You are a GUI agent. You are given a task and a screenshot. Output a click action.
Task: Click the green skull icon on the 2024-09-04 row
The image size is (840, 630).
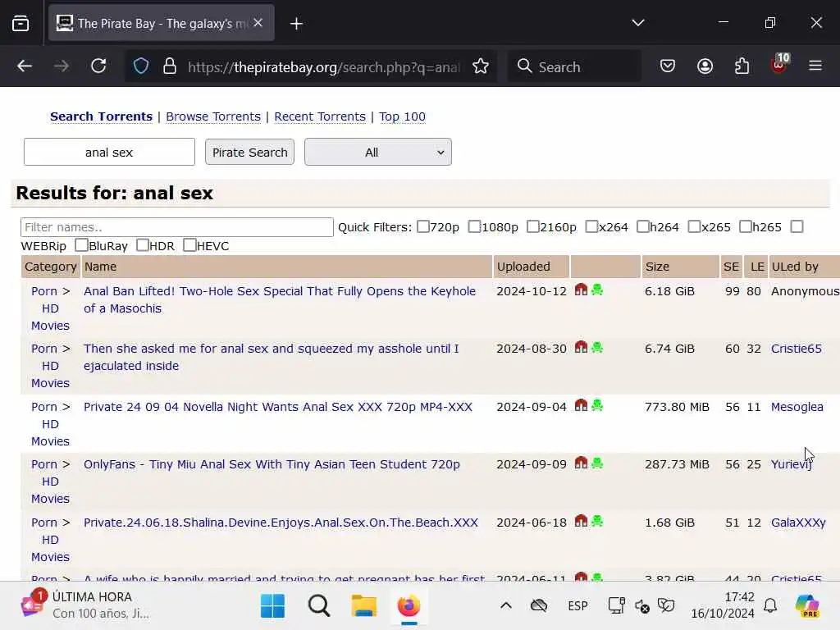coord(597,406)
